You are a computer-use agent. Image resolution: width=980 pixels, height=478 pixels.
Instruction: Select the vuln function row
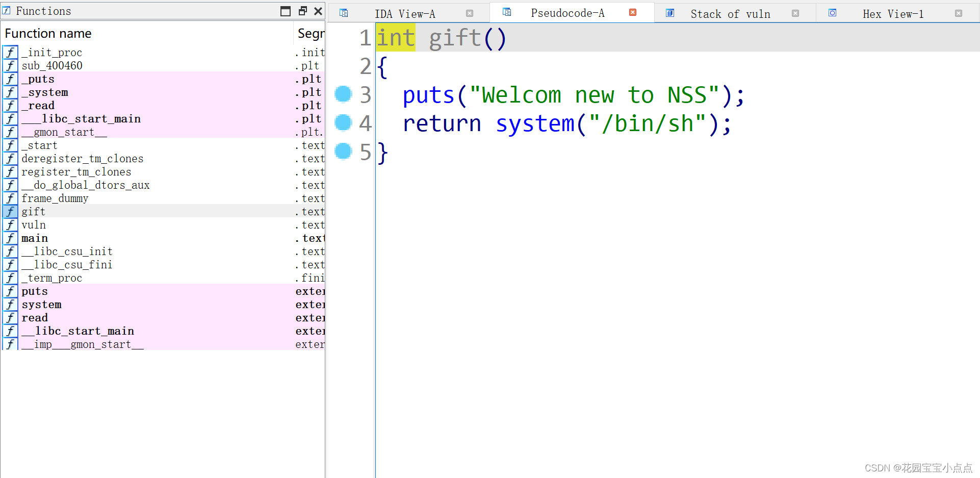163,225
